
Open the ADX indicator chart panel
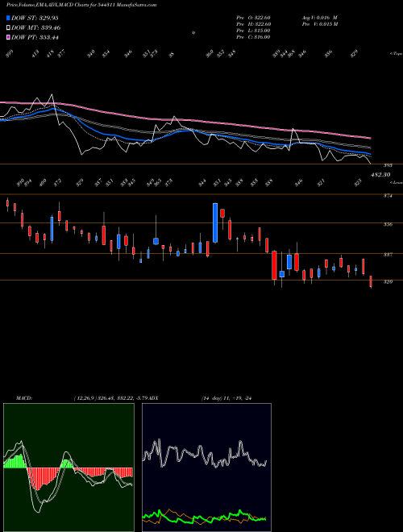coord(206,468)
